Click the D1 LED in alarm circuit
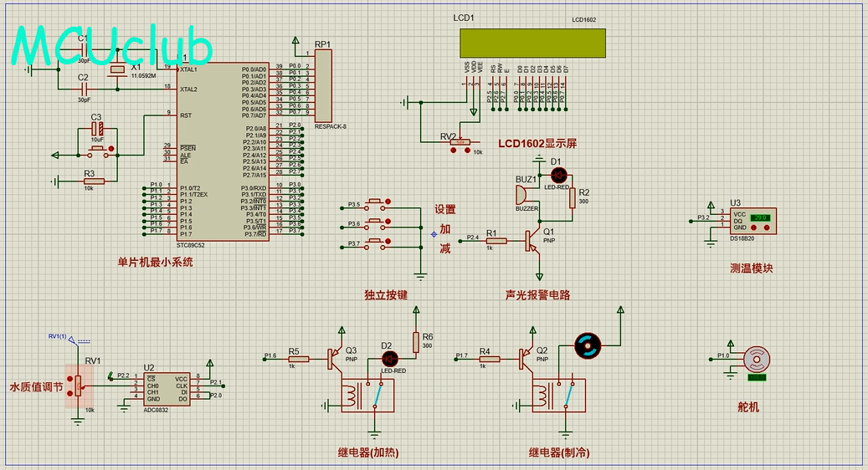 tap(558, 175)
